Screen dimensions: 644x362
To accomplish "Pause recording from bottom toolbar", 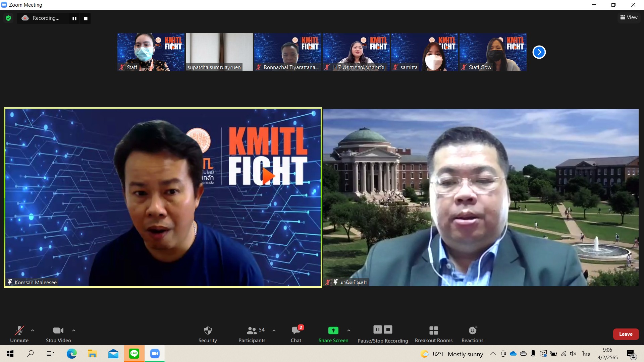I will pyautogui.click(x=378, y=329).
